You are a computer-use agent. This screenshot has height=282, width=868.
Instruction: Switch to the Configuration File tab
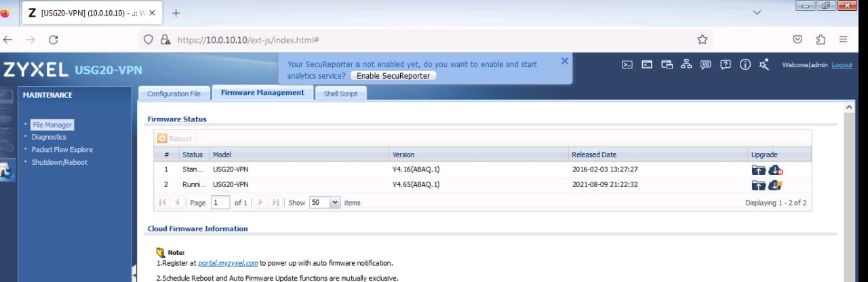tap(174, 94)
